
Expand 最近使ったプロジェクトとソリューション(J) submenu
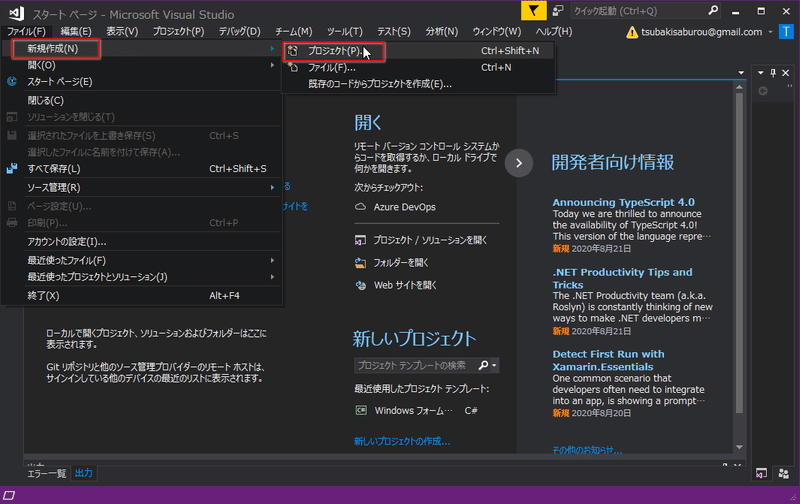(272, 277)
